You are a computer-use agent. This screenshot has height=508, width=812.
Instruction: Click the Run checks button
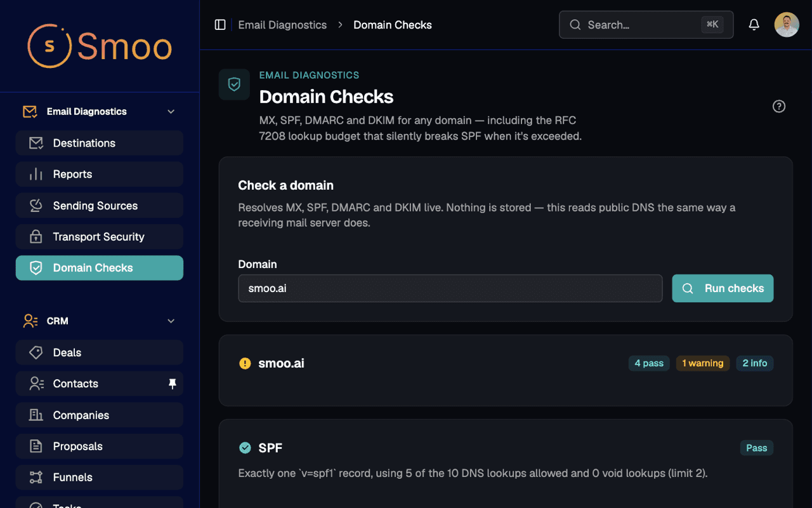coord(723,288)
